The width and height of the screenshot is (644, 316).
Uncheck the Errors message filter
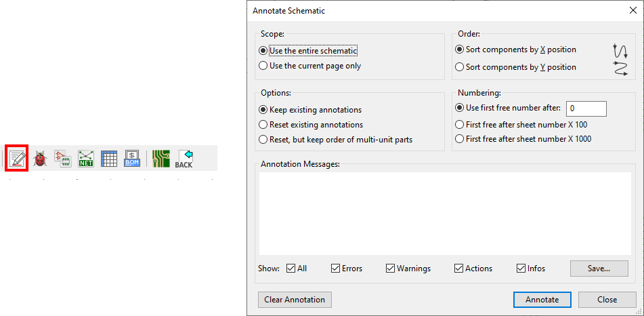point(347,269)
